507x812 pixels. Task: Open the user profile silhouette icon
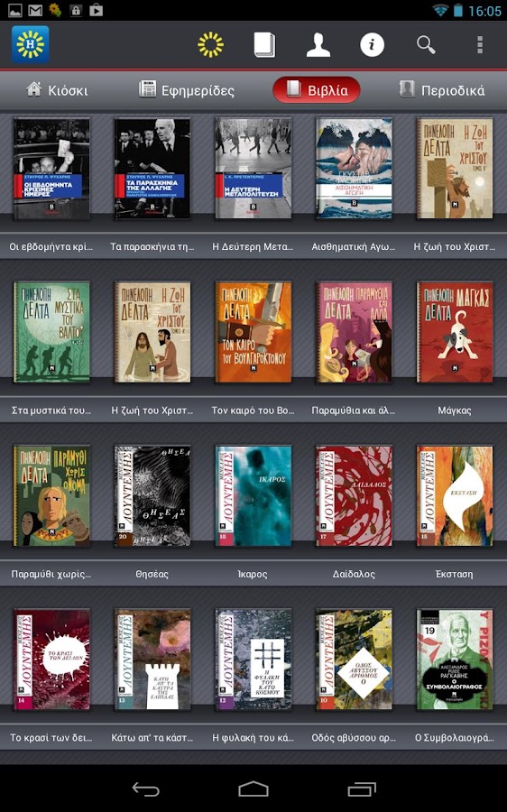[318, 45]
